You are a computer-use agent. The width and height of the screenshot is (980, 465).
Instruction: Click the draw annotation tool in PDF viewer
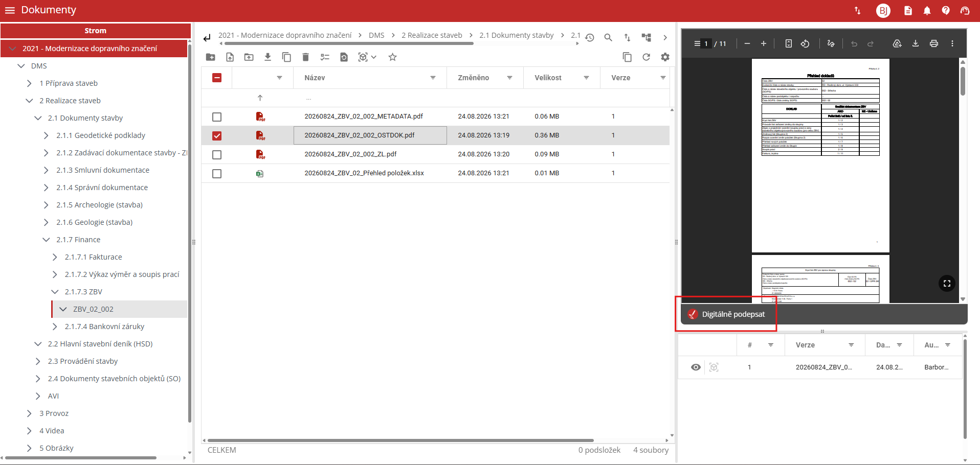831,44
